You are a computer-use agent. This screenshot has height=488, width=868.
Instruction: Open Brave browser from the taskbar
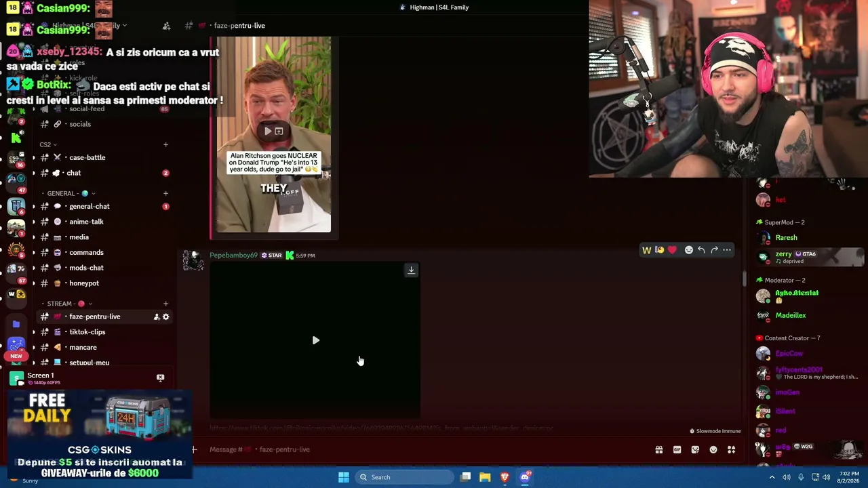[x=505, y=477]
